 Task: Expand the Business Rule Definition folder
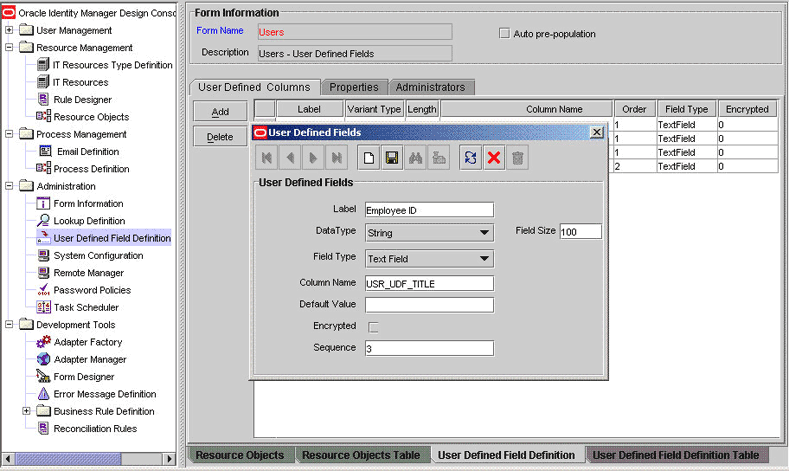coord(26,411)
